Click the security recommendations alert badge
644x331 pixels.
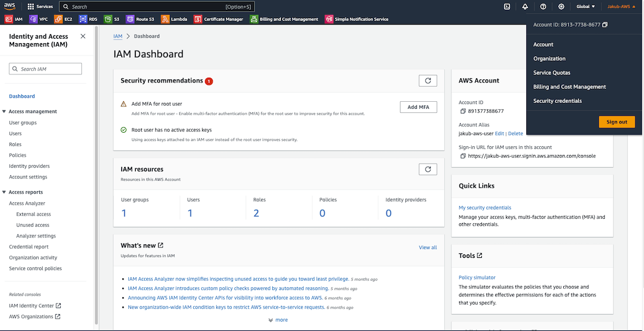pyautogui.click(x=208, y=81)
